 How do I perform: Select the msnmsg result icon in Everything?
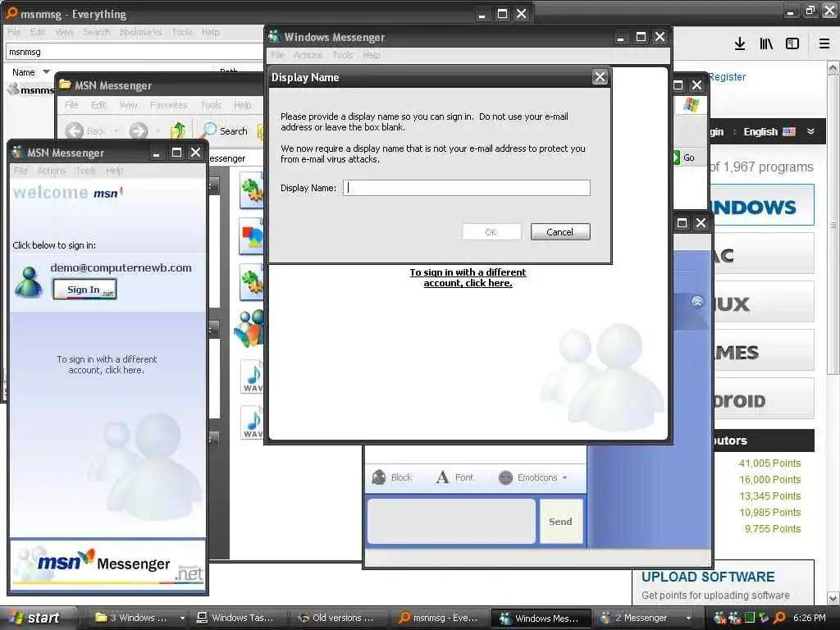13,89
